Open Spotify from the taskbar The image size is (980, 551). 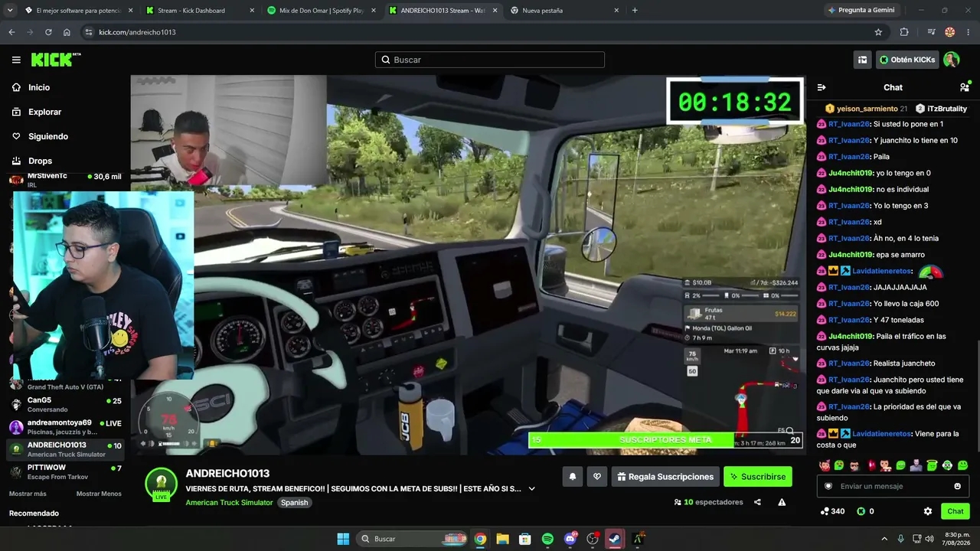(547, 539)
